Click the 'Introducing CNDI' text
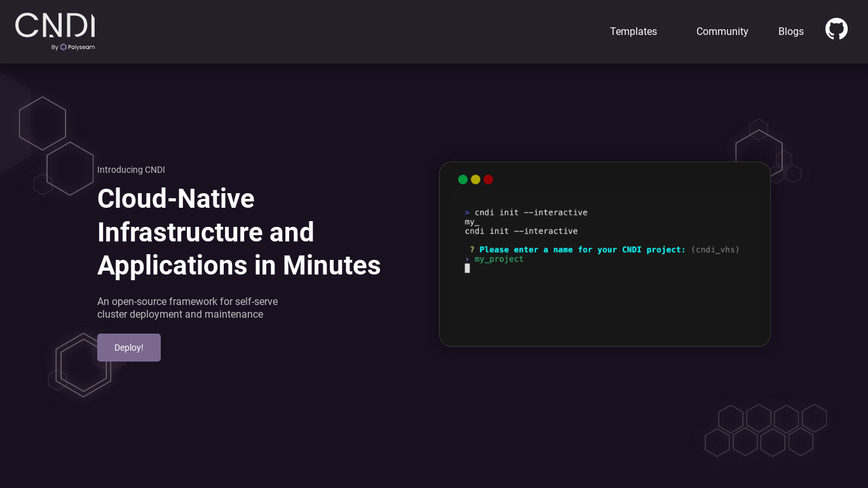Image resolution: width=868 pixels, height=488 pixels. 131,170
